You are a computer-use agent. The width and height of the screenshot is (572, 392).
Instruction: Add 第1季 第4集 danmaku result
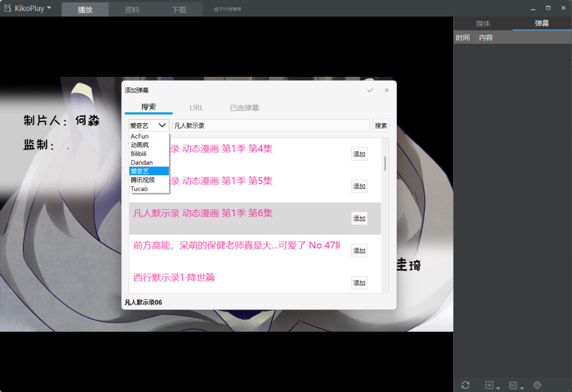click(x=359, y=154)
